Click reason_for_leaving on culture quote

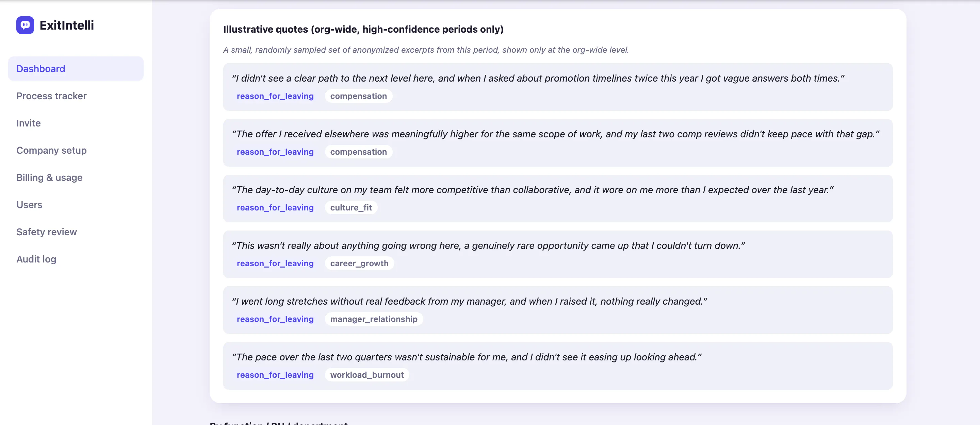(275, 207)
